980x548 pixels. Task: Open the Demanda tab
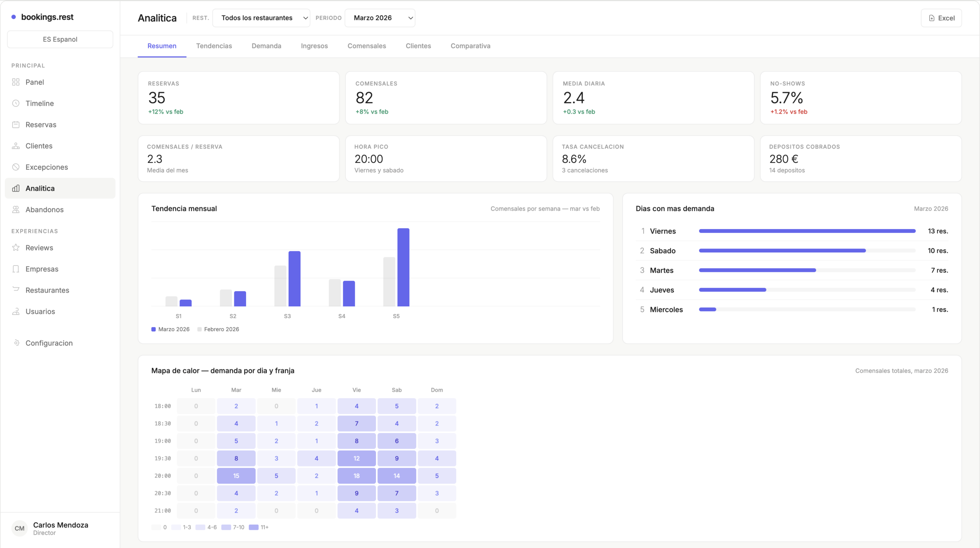(x=266, y=46)
